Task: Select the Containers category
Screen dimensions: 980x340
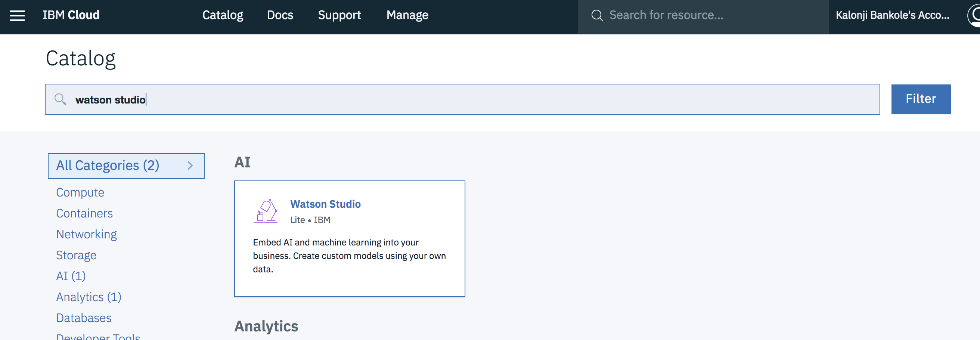Action: [84, 213]
